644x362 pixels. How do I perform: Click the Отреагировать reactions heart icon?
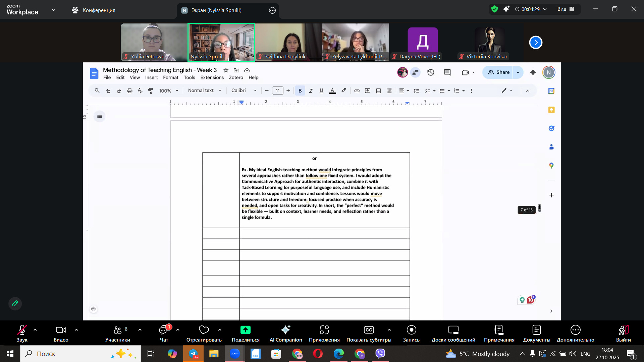pos(204,330)
